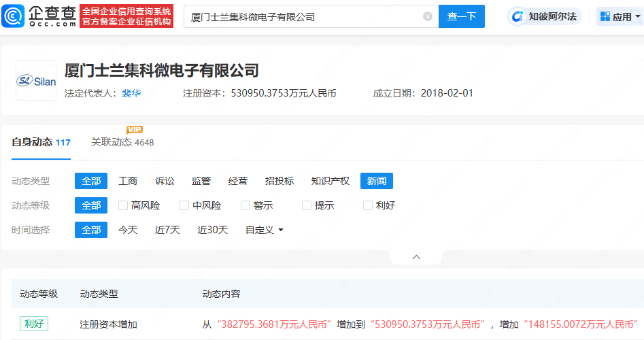Open legal representative 裴华 link

click(x=131, y=93)
